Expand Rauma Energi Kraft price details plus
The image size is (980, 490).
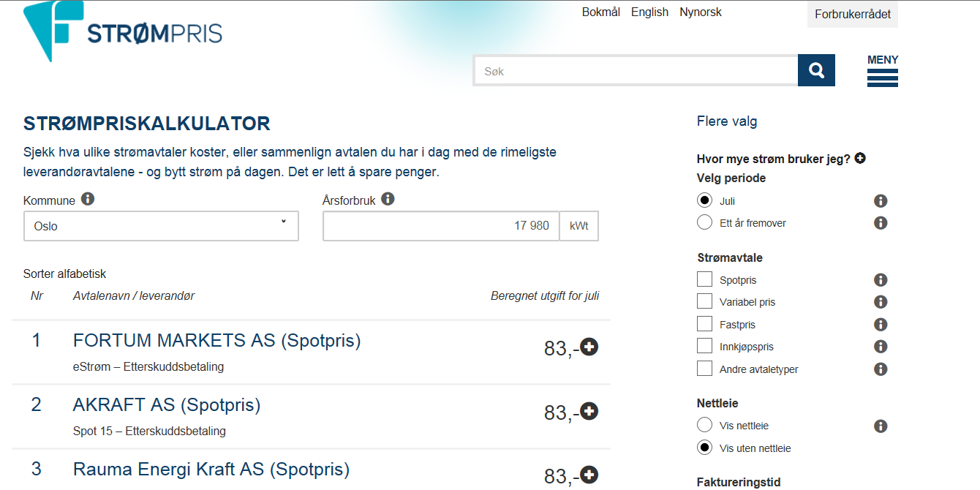click(589, 475)
